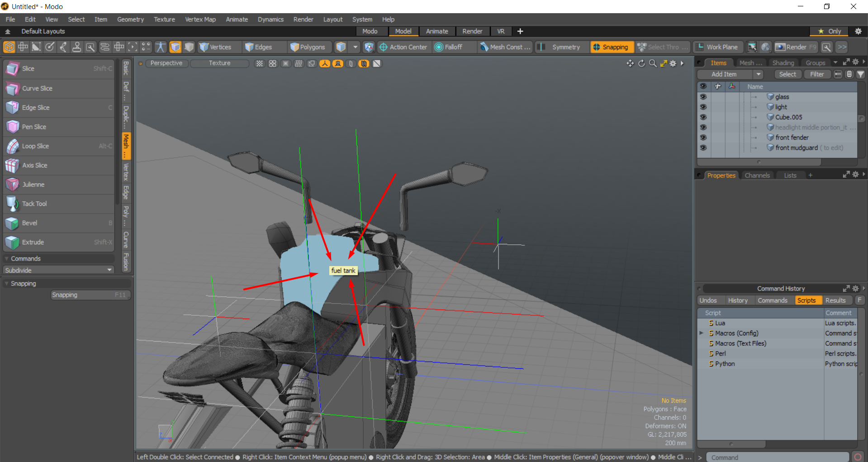
Task: Open the layout settings gear at top right
Action: coord(858,31)
